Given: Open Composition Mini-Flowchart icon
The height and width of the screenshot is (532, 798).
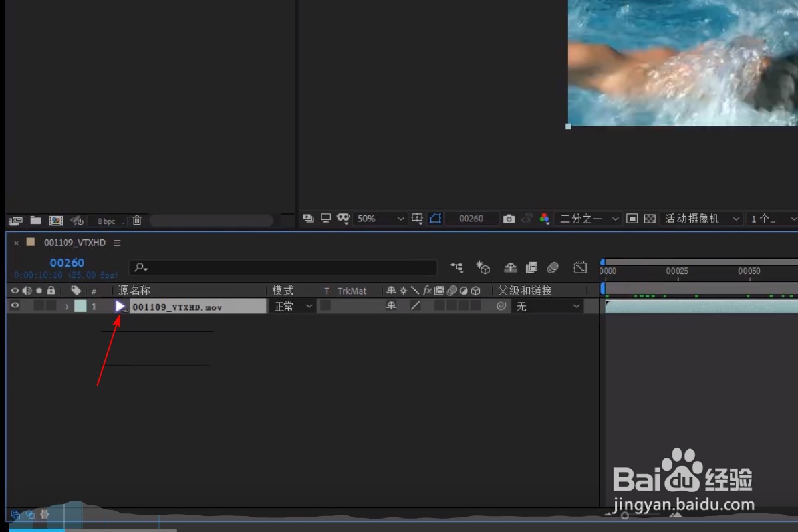Looking at the screenshot, I should (x=456, y=267).
